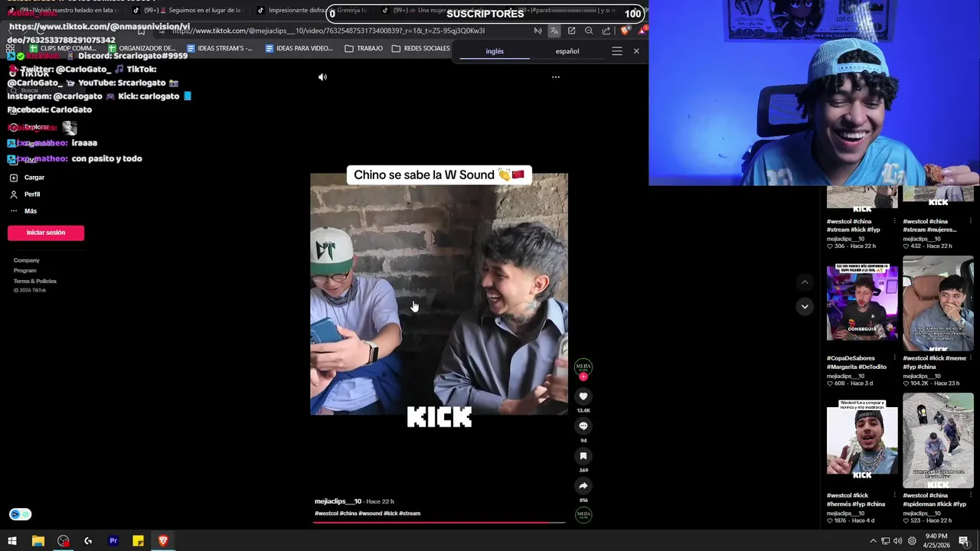The image size is (980, 551).
Task: Open the volume tray icon
Action: pos(897,541)
